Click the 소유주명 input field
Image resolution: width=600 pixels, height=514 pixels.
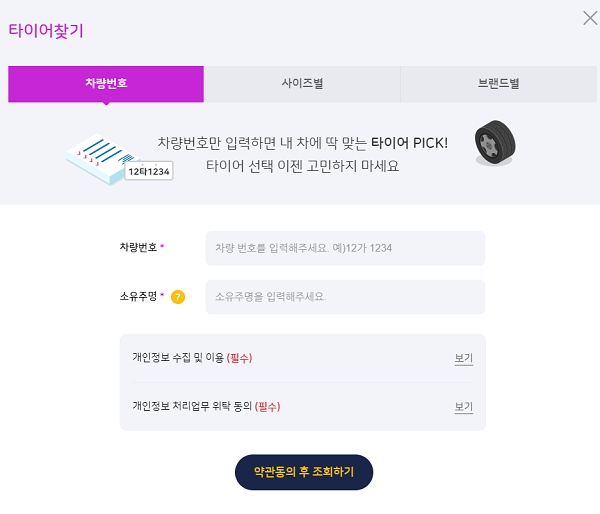[345, 297]
